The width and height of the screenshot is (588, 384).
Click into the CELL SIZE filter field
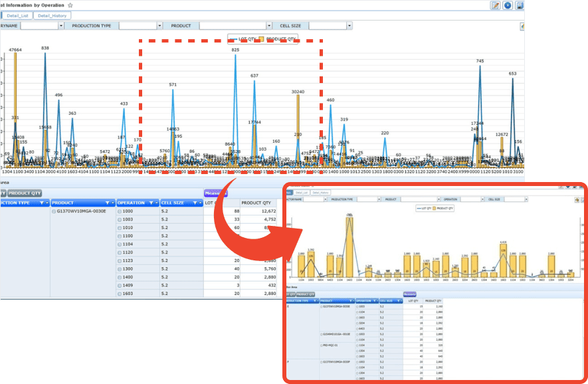pos(328,25)
